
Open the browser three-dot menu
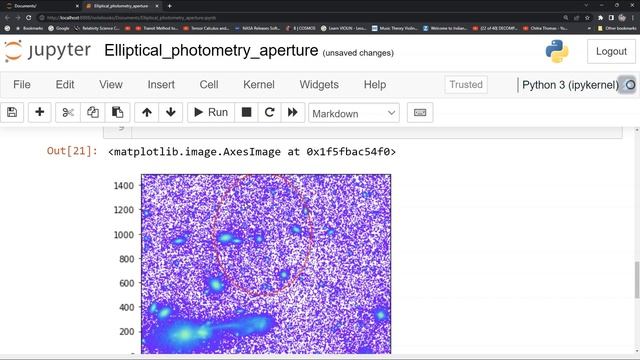(633, 18)
